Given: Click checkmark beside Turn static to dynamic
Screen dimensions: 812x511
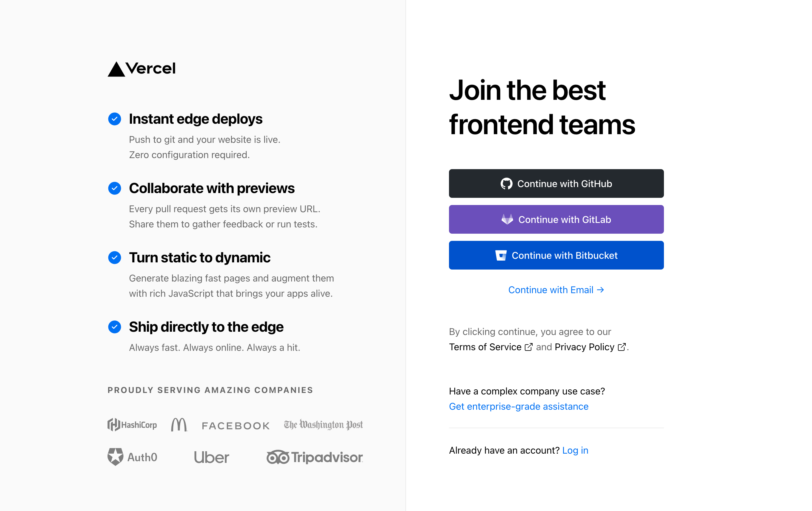Looking at the screenshot, I should [115, 258].
